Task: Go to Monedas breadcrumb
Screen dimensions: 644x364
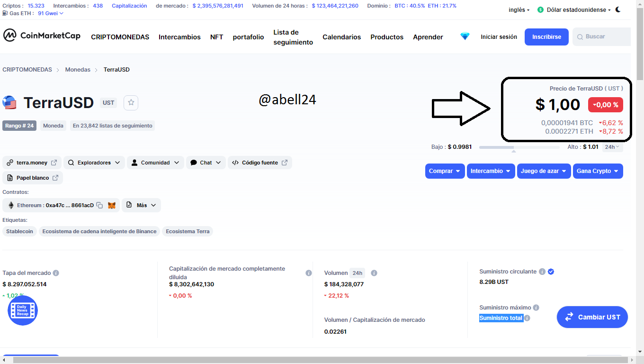Action: pyautogui.click(x=78, y=69)
